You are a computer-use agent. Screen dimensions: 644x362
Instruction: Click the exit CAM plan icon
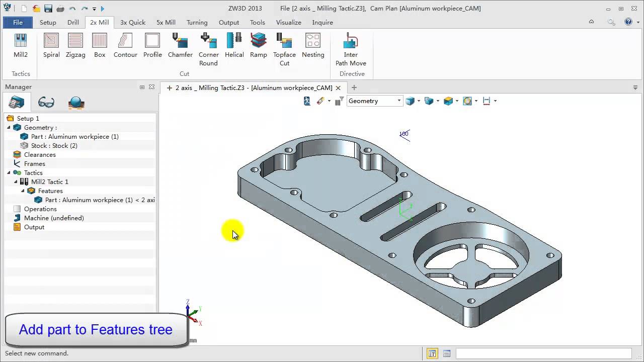click(x=307, y=101)
